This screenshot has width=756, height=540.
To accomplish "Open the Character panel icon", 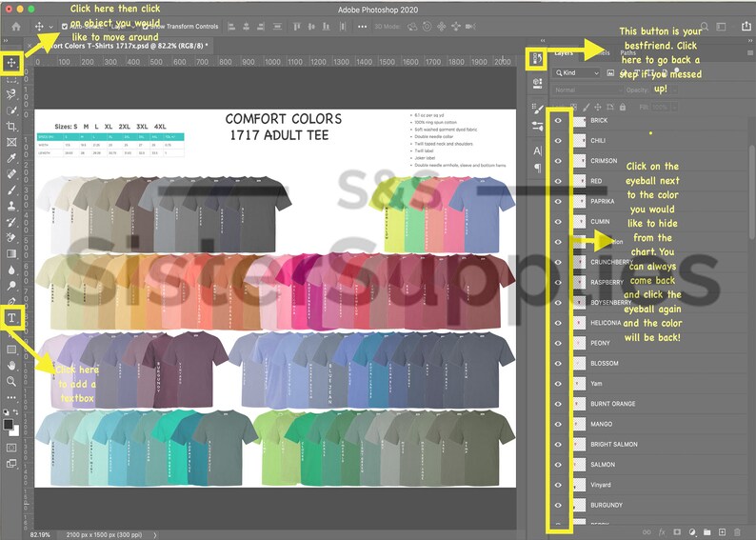I will coord(538,150).
